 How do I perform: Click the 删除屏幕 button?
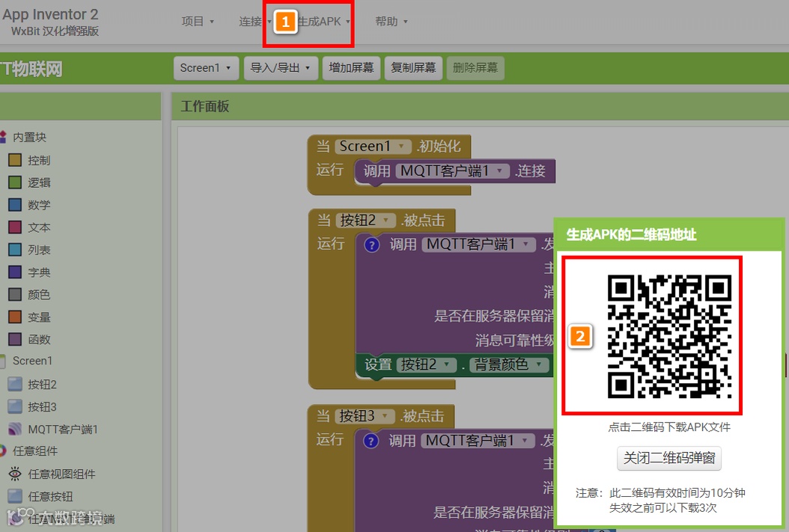tap(475, 68)
